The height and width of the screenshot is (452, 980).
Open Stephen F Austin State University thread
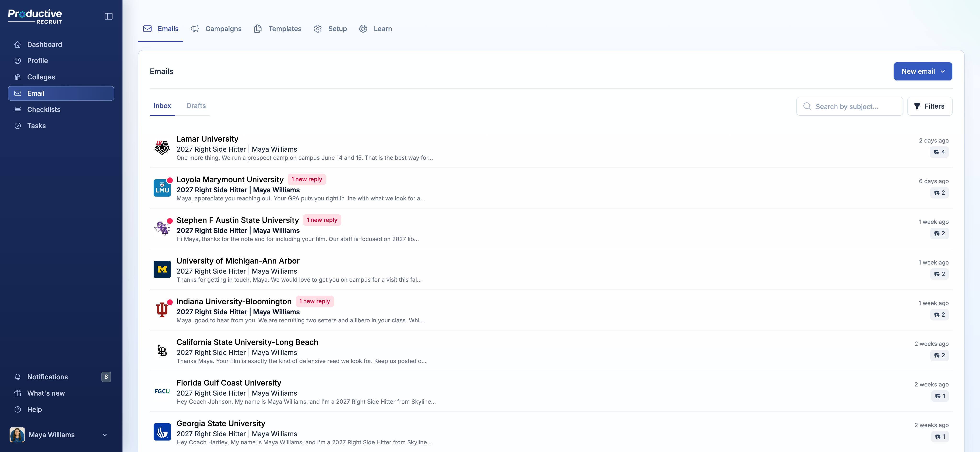pos(551,229)
